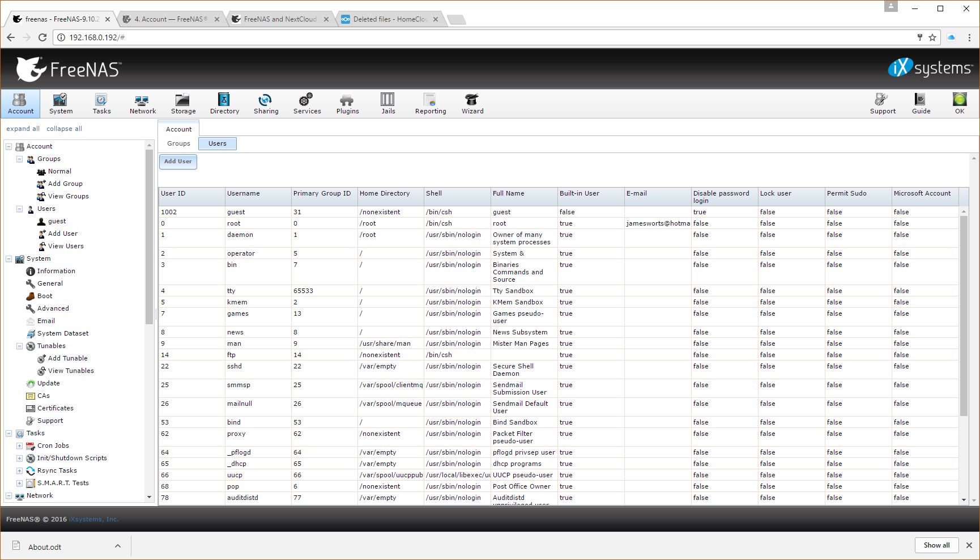The width and height of the screenshot is (980, 560).
Task: Expand the S.M.A.R.T. Tests node
Action: 19,483
